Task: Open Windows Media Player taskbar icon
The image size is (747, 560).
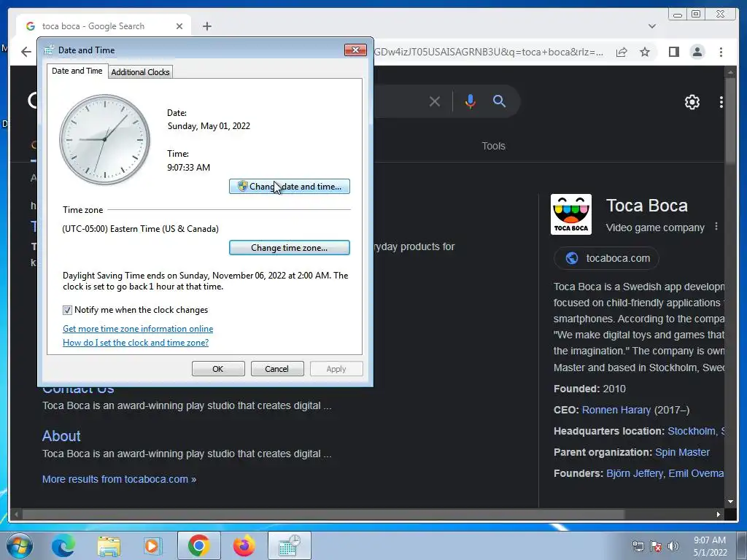Action: [153, 545]
